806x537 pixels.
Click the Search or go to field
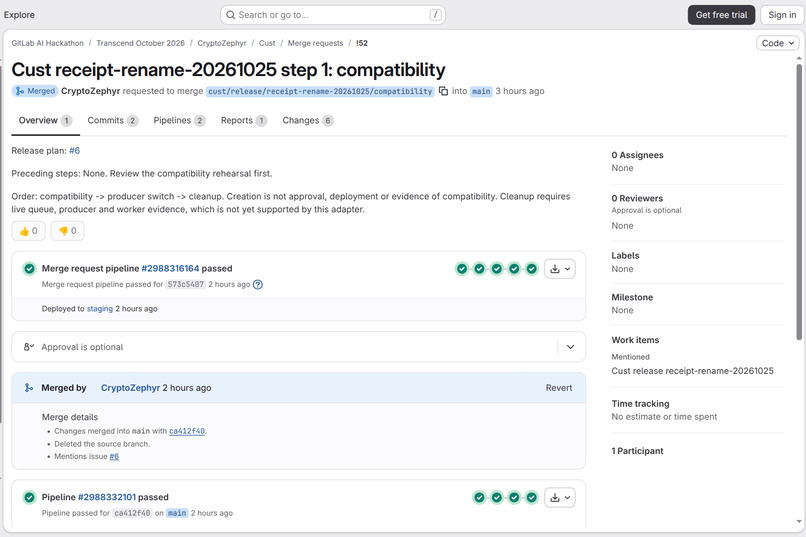(x=333, y=15)
